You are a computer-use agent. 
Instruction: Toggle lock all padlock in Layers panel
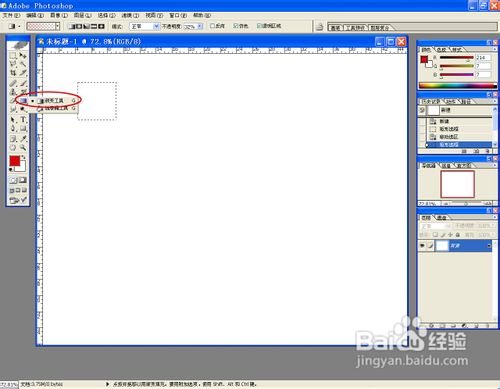point(457,235)
